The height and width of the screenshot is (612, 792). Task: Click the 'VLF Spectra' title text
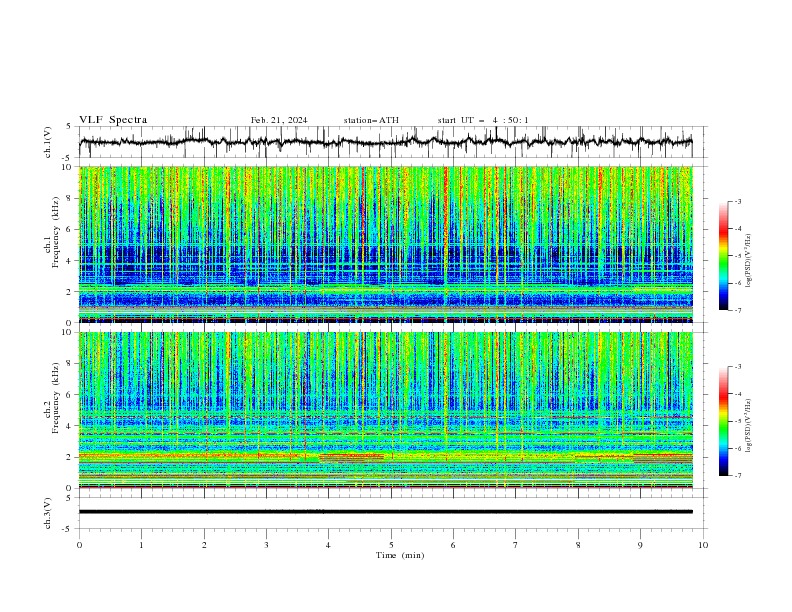click(113, 120)
